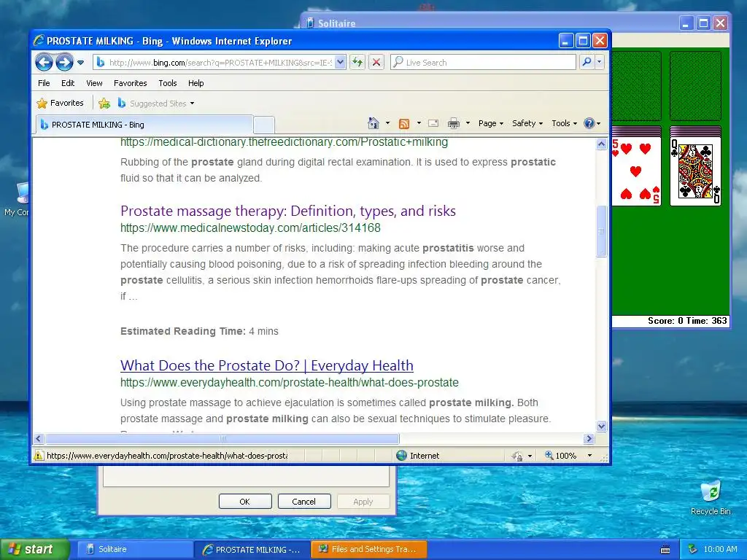Open the File menu

pyautogui.click(x=44, y=83)
